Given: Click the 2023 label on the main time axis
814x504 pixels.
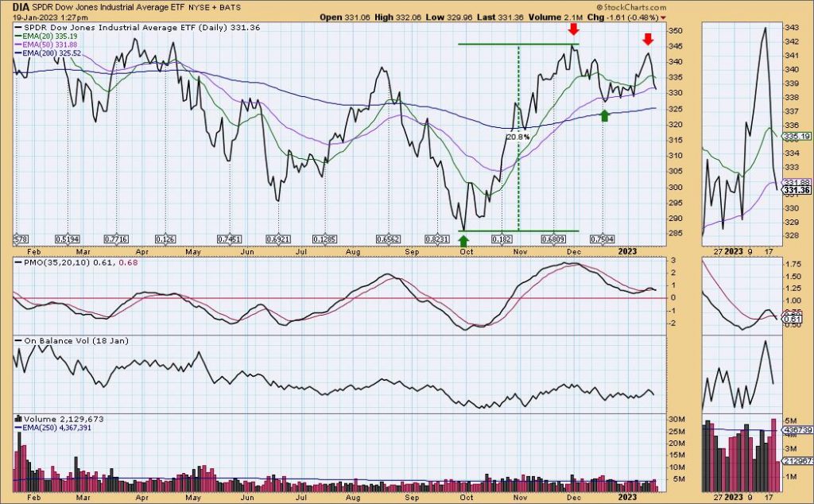Looking at the screenshot, I should 628,250.
